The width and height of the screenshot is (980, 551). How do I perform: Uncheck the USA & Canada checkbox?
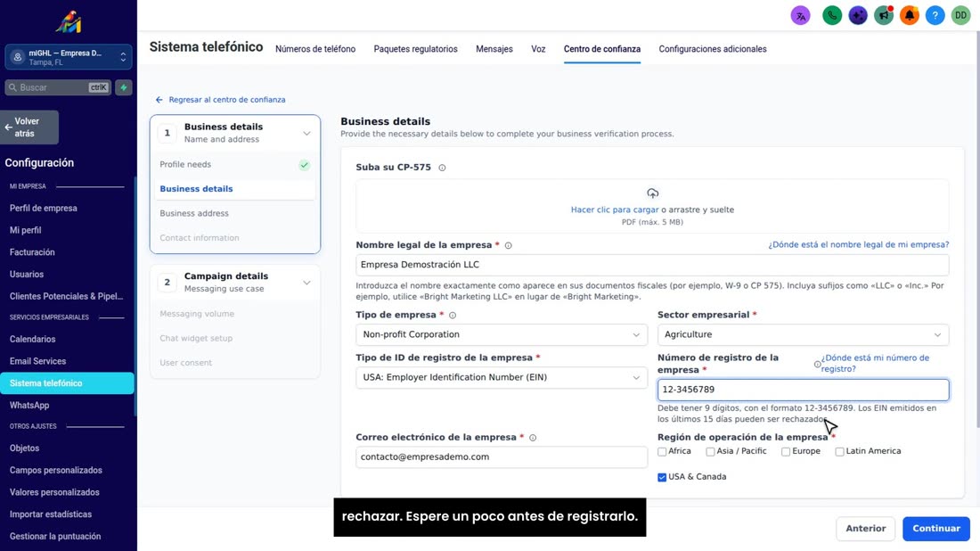[662, 477]
